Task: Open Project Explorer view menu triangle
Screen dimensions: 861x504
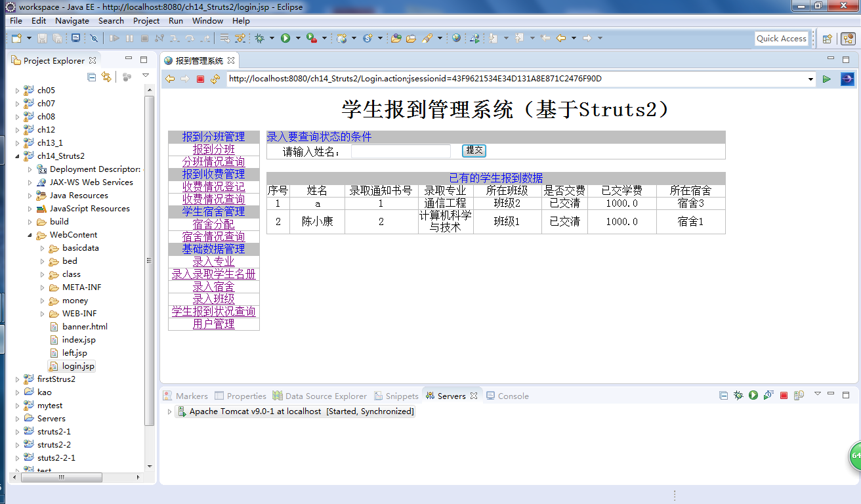Action: point(145,76)
